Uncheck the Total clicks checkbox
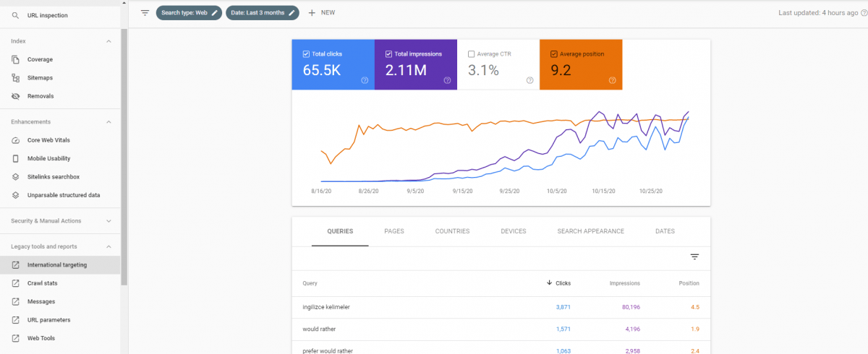Viewport: 868px width, 354px height. tap(307, 54)
